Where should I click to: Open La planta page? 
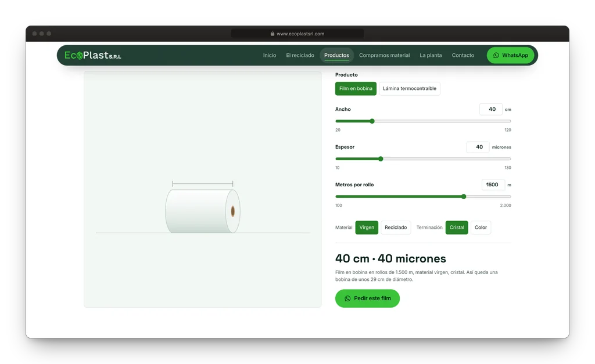click(x=431, y=55)
